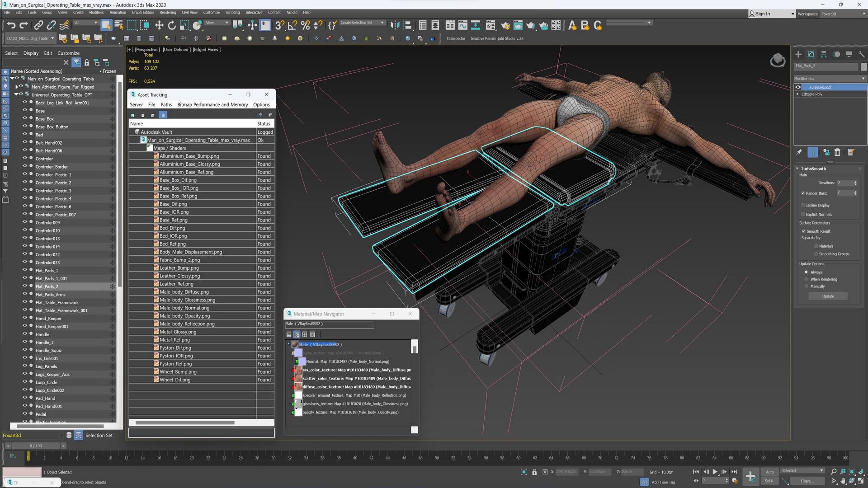Open the Graph Editors menu
Image resolution: width=868 pixels, height=488 pixels.
(143, 13)
